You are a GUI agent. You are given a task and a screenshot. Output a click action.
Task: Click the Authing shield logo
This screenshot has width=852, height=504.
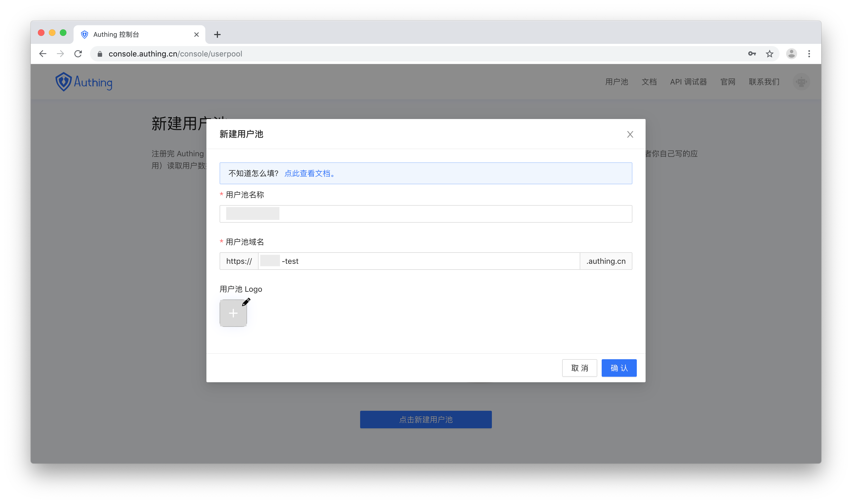tap(64, 82)
